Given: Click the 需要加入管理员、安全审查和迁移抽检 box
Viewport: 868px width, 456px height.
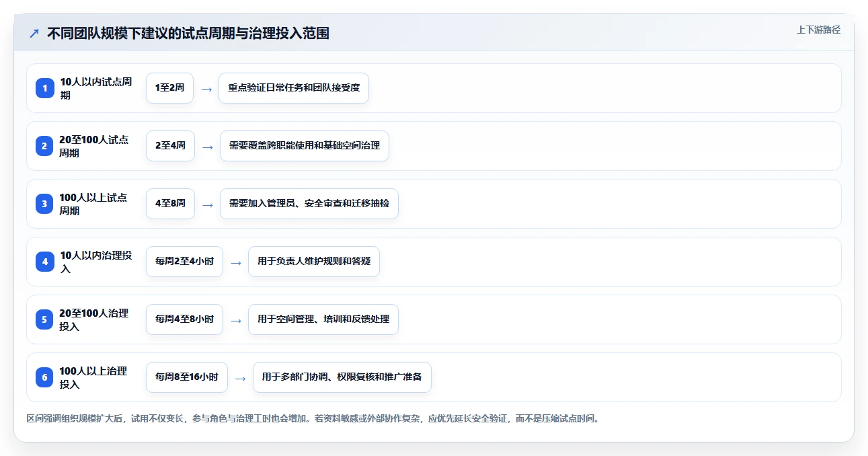Looking at the screenshot, I should tap(309, 204).
